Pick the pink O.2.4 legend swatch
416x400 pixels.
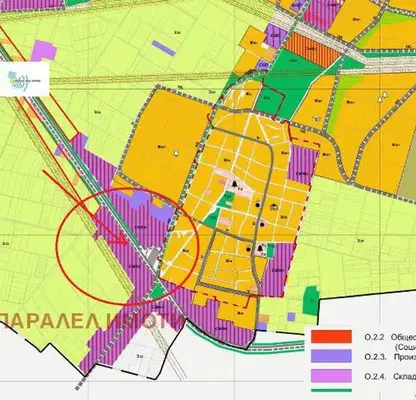[x=331, y=376]
